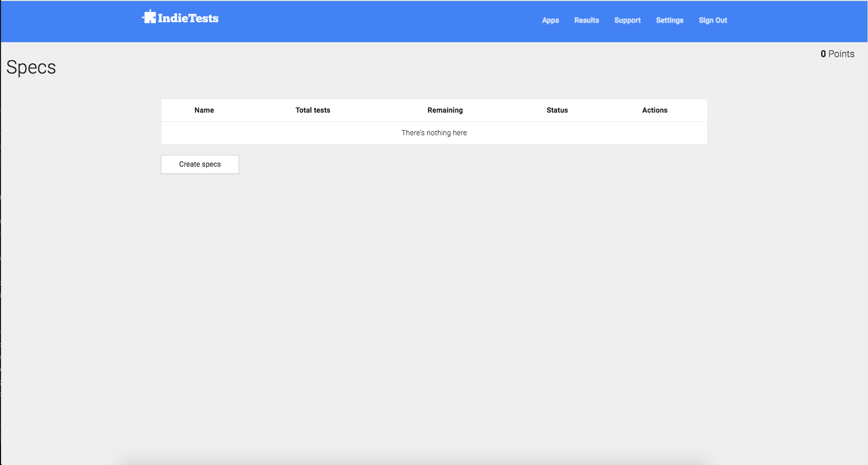Click the Specs page heading
This screenshot has width=868, height=465.
(31, 67)
